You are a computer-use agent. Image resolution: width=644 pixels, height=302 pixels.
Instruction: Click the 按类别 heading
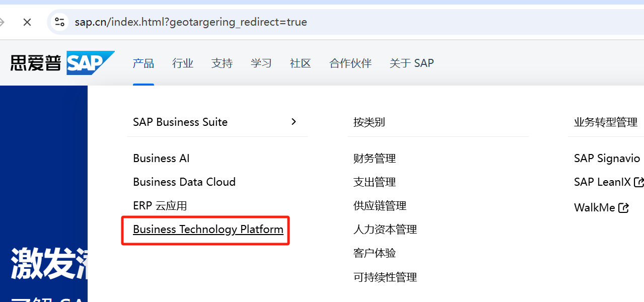click(x=369, y=122)
